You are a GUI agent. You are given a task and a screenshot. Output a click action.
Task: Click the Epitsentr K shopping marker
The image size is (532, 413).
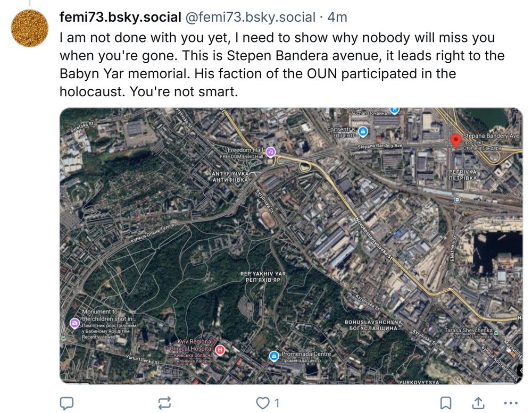point(363,131)
